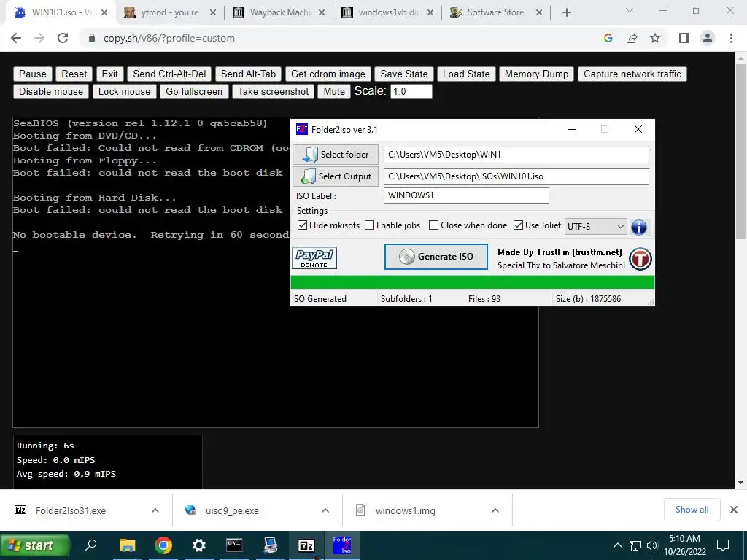Click the Google icon in address bar
Image resolution: width=747 pixels, height=560 pixels.
608,38
